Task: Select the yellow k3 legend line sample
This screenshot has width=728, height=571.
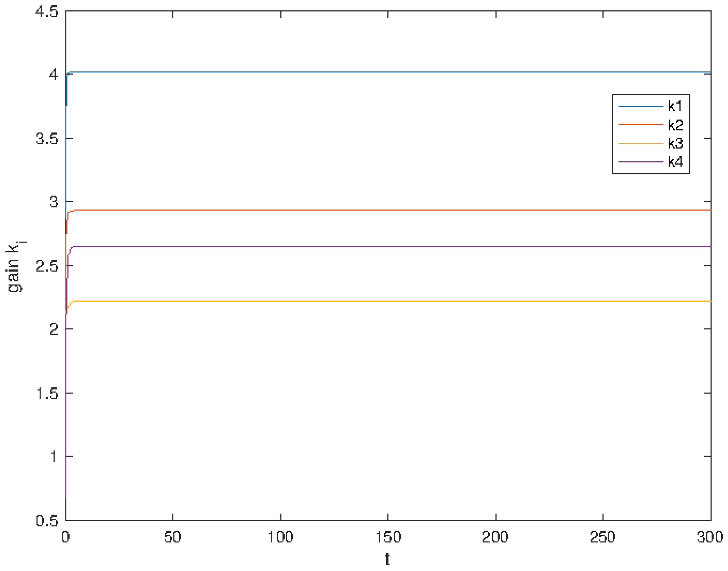Action: 640,144
